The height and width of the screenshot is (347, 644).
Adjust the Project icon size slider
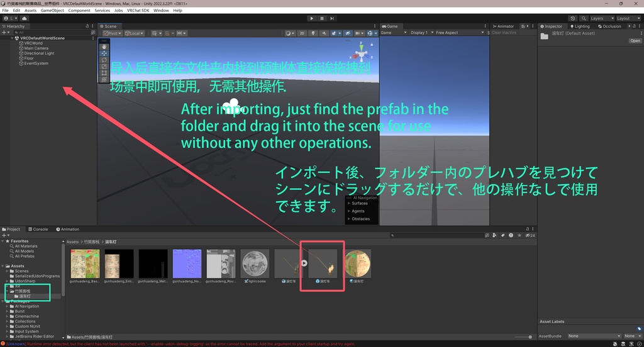523,337
